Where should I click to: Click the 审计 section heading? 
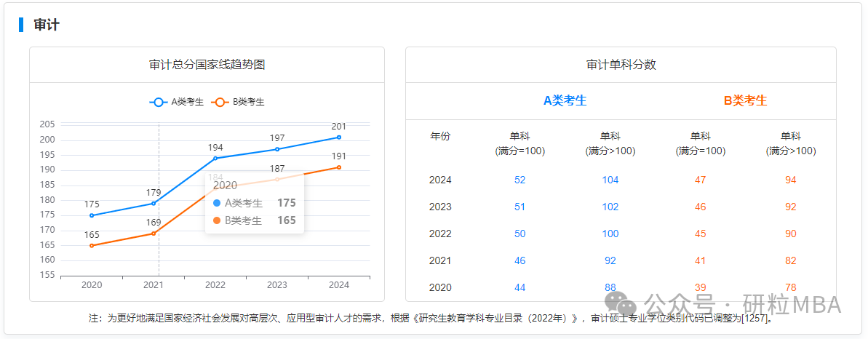tap(47, 25)
